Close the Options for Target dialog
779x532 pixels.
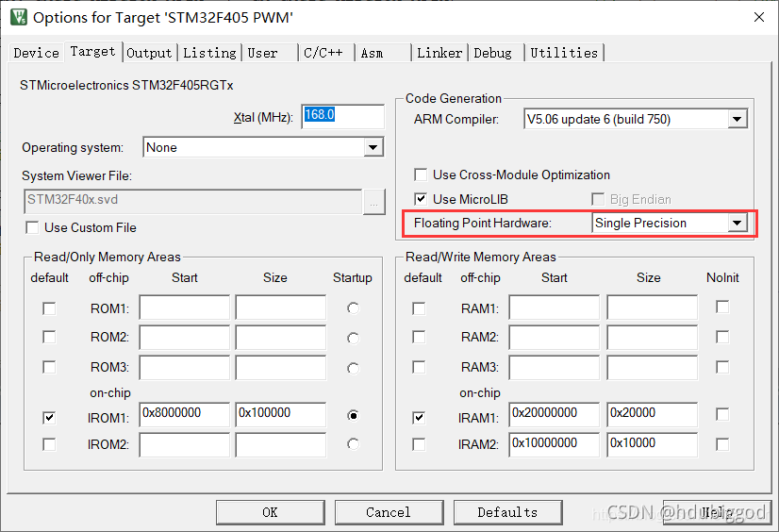point(758,17)
